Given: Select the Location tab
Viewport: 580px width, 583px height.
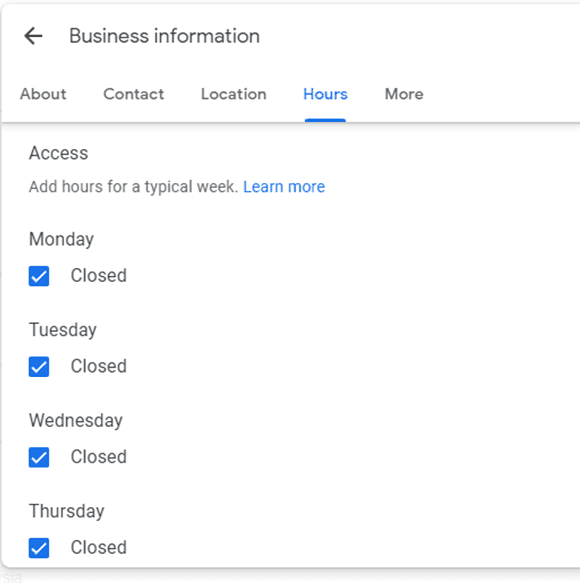Looking at the screenshot, I should tap(233, 94).
